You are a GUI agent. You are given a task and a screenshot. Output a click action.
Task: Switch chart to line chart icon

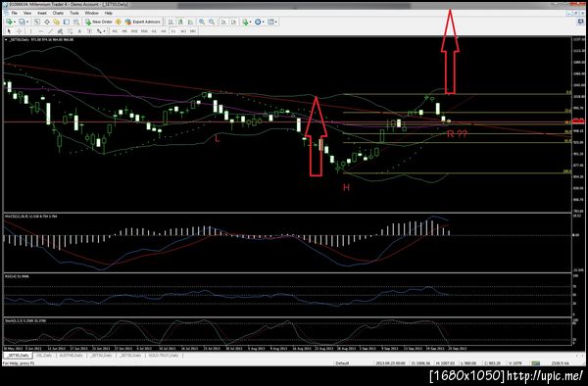click(x=190, y=22)
